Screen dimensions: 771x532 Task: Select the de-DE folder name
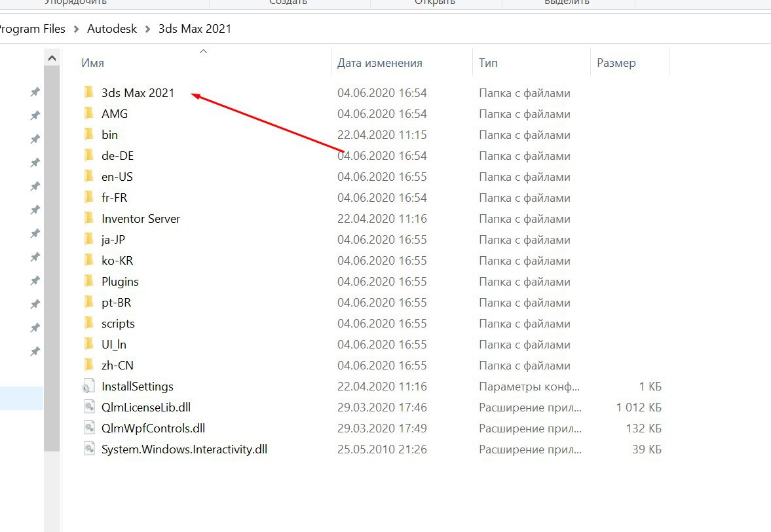point(117,155)
